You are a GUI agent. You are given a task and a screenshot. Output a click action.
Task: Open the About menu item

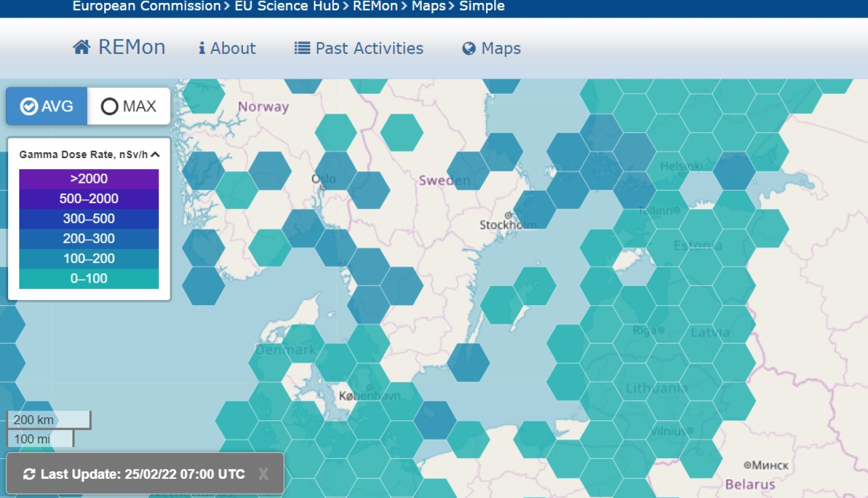point(233,48)
